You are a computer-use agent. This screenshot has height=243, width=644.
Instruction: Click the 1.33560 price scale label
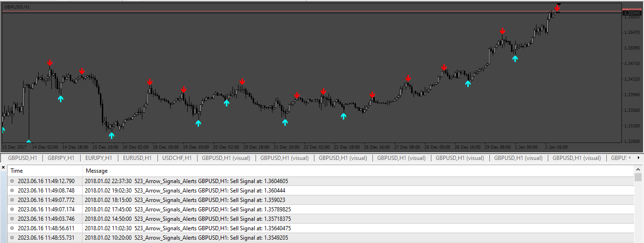click(x=631, y=110)
